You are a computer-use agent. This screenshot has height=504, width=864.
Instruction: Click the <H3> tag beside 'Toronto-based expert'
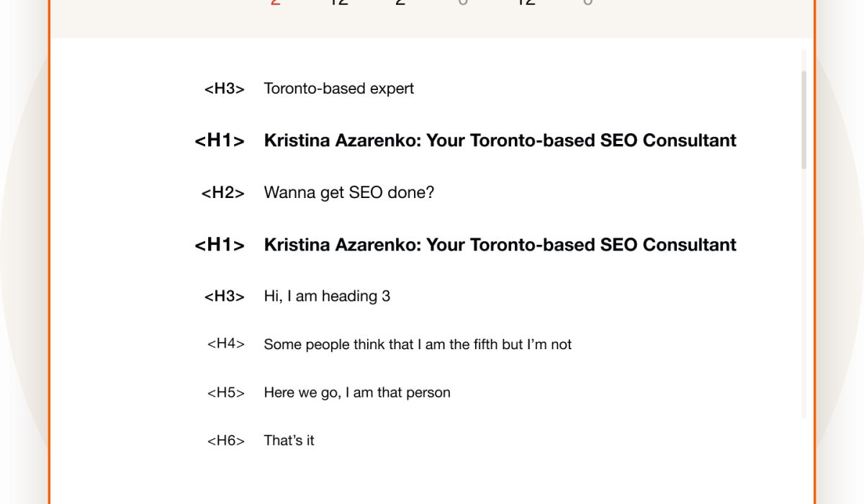click(x=225, y=89)
